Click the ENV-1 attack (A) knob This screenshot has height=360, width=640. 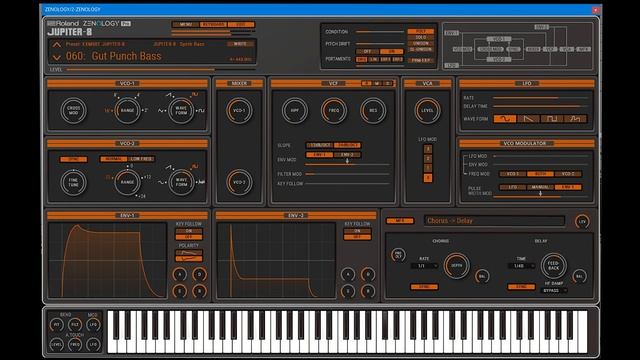pos(180,275)
